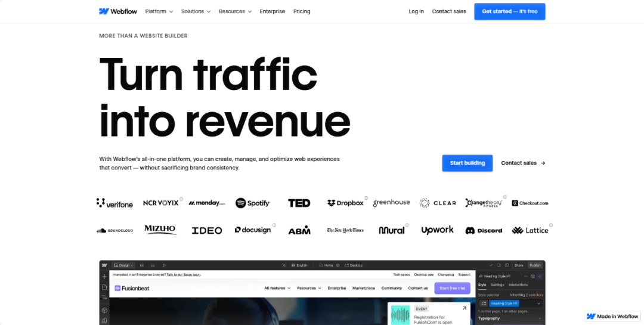This screenshot has height=325, width=644.
Task: Open the Pages icon in Designer sidebar
Action: pyautogui.click(x=104, y=287)
